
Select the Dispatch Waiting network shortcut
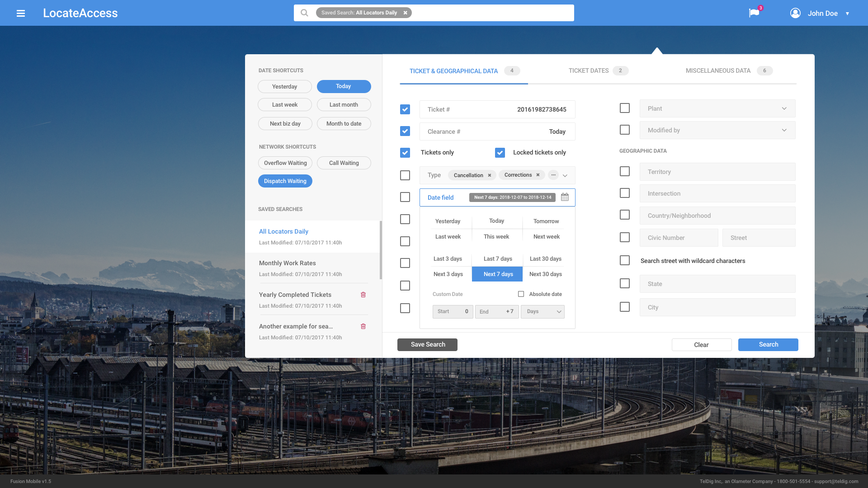coord(285,181)
